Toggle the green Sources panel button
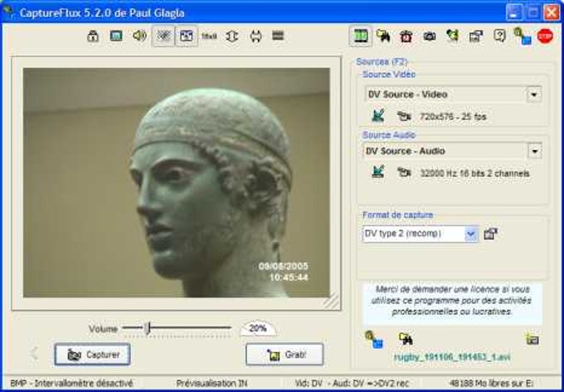The image size is (564, 392). [361, 36]
